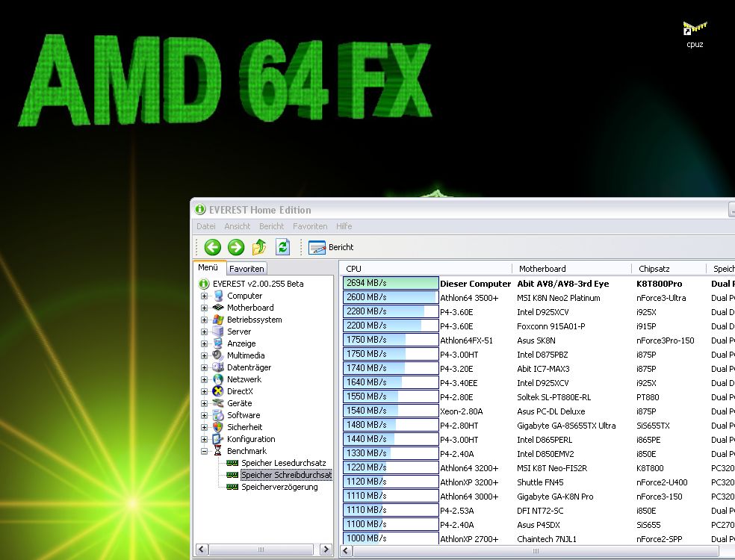The image size is (735, 560).
Task: Click memory icon beside Speicher Lesedurchsatz
Action: point(232,463)
